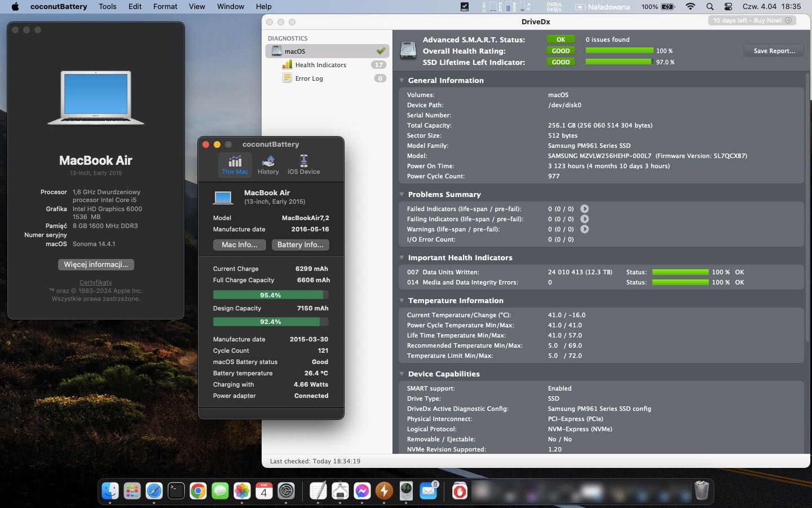The image size is (812, 508).
Task: Open the Apple menu
Action: click(x=15, y=7)
